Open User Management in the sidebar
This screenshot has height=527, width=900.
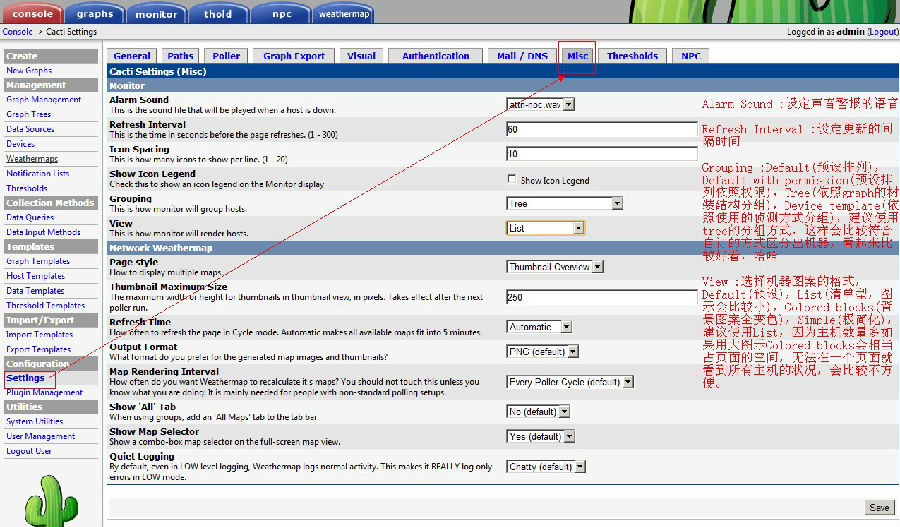click(41, 436)
